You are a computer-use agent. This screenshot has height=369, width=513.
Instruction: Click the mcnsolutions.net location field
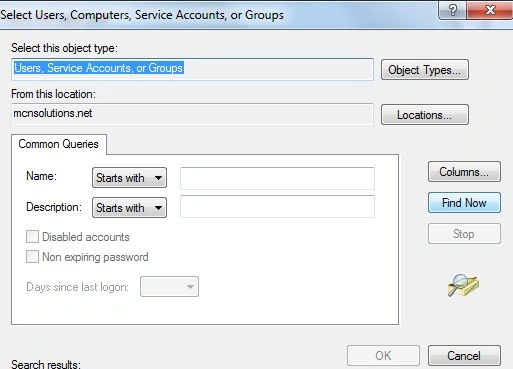point(192,114)
